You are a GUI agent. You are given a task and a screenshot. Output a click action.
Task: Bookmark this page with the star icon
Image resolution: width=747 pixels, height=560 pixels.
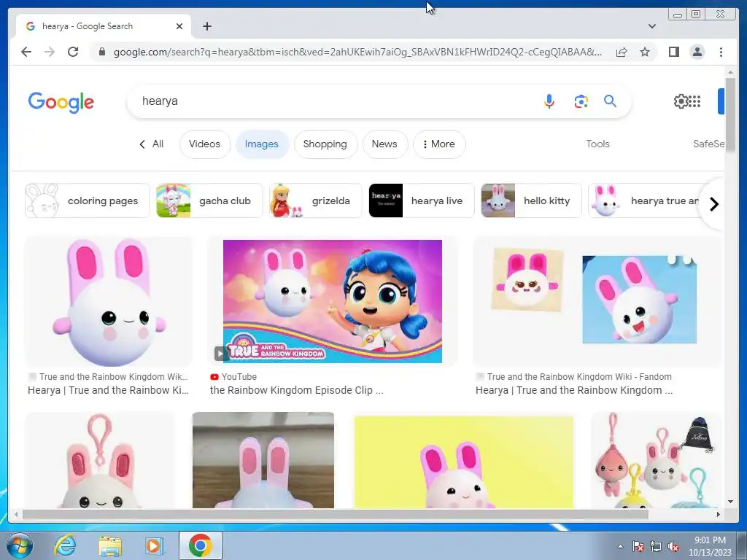tap(645, 52)
